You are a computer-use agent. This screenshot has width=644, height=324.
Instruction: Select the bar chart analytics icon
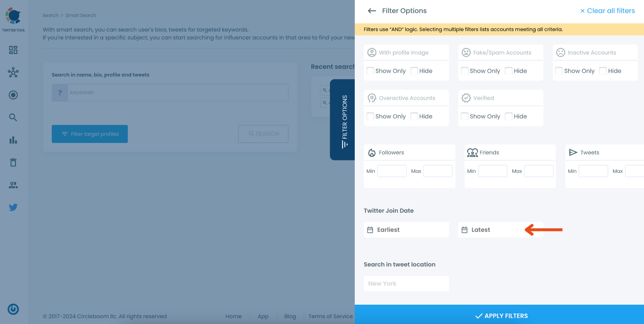click(13, 140)
